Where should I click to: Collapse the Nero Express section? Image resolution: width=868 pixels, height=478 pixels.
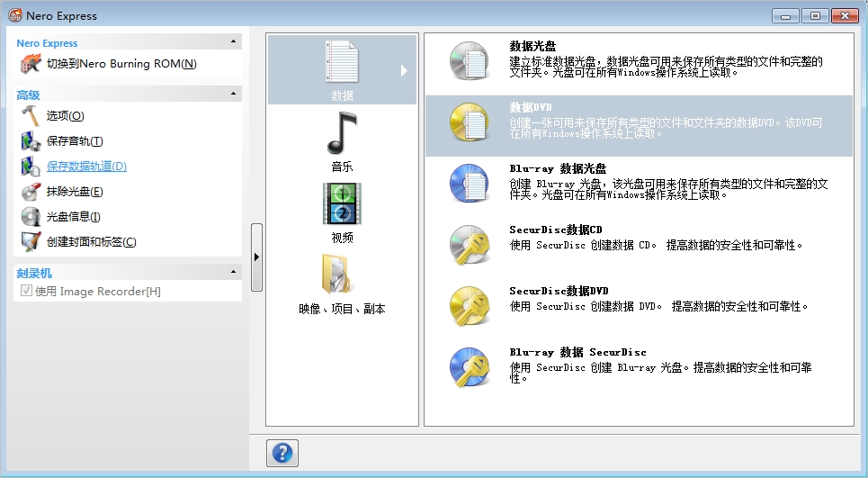[x=233, y=41]
